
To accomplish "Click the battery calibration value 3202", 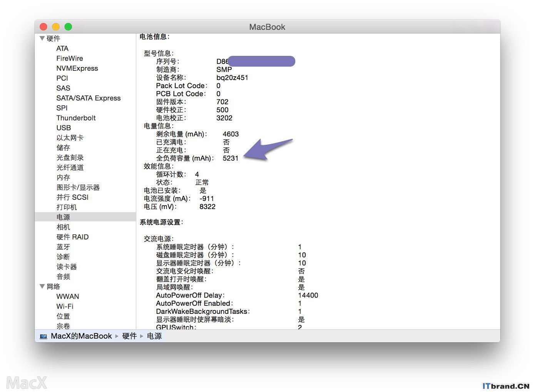I will (x=224, y=118).
